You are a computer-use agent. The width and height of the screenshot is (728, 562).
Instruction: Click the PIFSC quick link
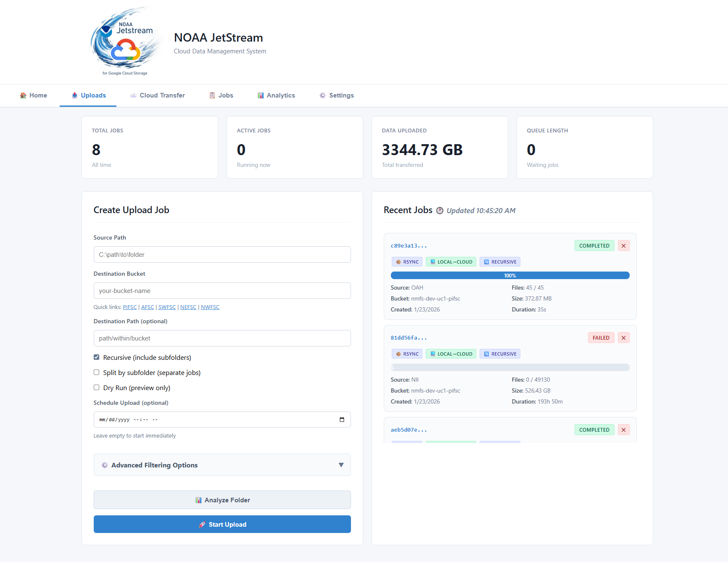(x=130, y=307)
